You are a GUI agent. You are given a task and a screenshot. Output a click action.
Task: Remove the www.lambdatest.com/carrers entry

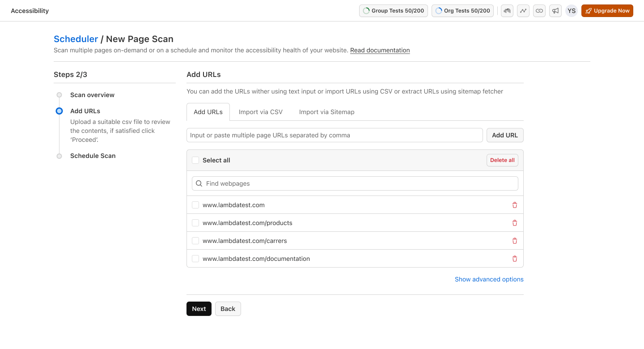click(x=514, y=241)
